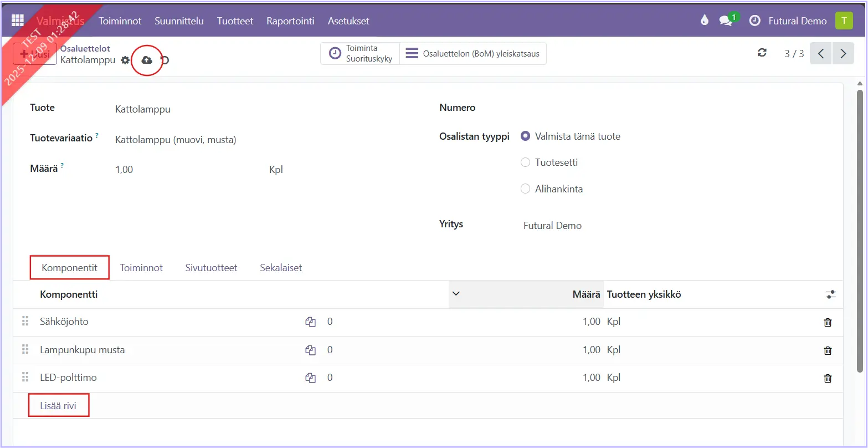Switch to the Toiminnot tab
The image size is (868, 448).
point(141,268)
